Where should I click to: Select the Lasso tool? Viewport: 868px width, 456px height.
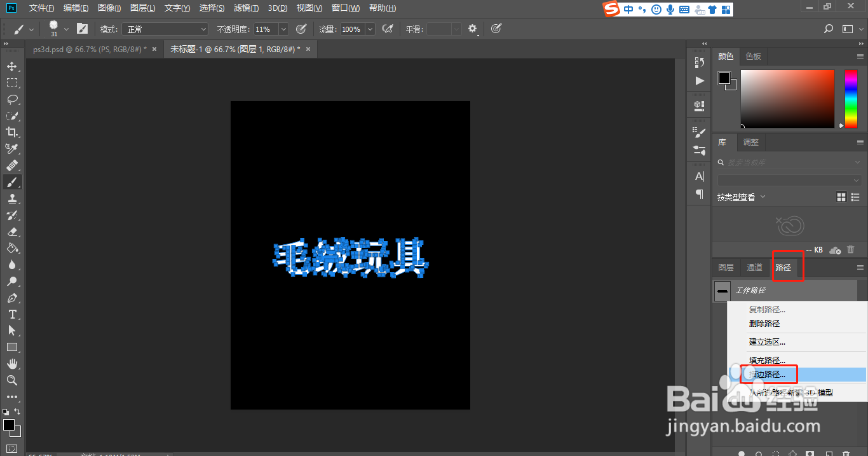coord(11,99)
